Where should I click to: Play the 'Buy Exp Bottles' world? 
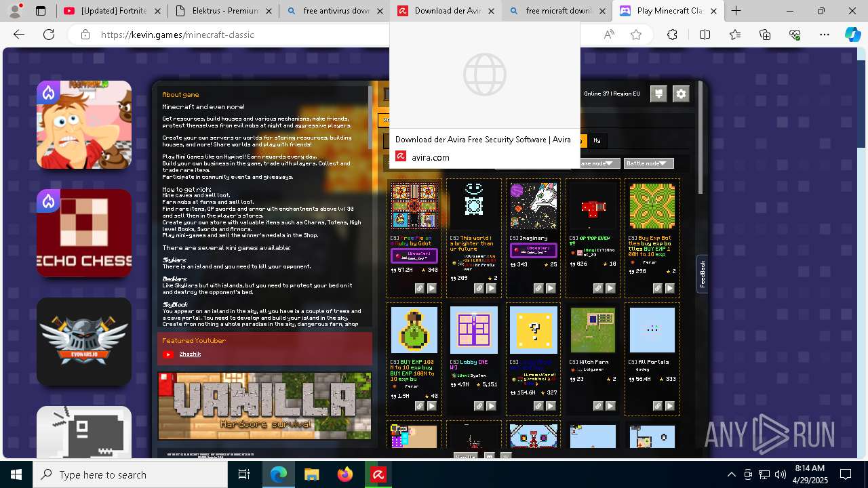pyautogui.click(x=670, y=288)
